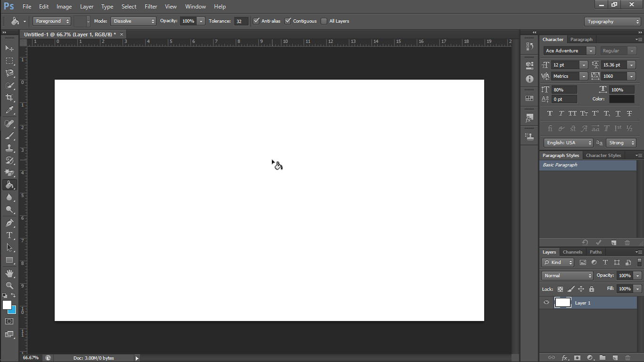Open the fill source Foreground dropdown

point(52,21)
